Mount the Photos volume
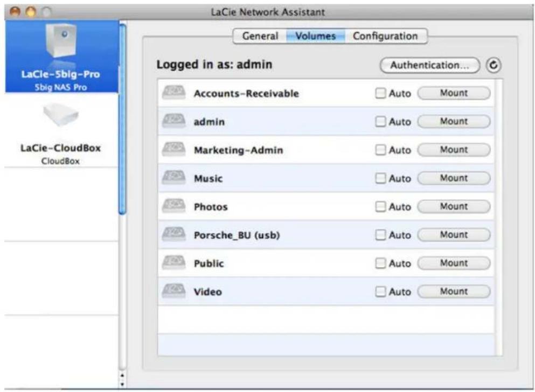Image resolution: width=535 pixels, height=392 pixels. (x=454, y=206)
